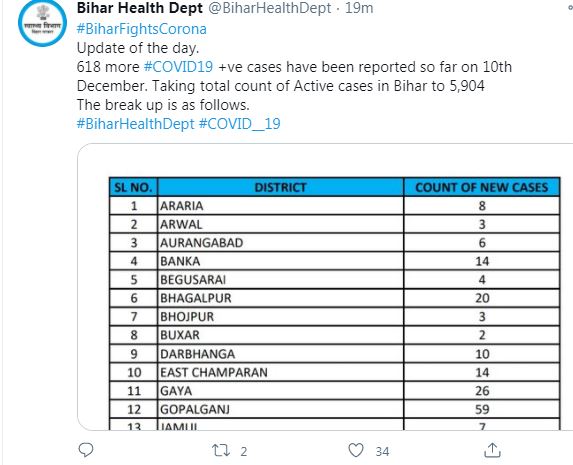Click the retweet count 2
This screenshot has height=465, width=573.
pyautogui.click(x=244, y=451)
